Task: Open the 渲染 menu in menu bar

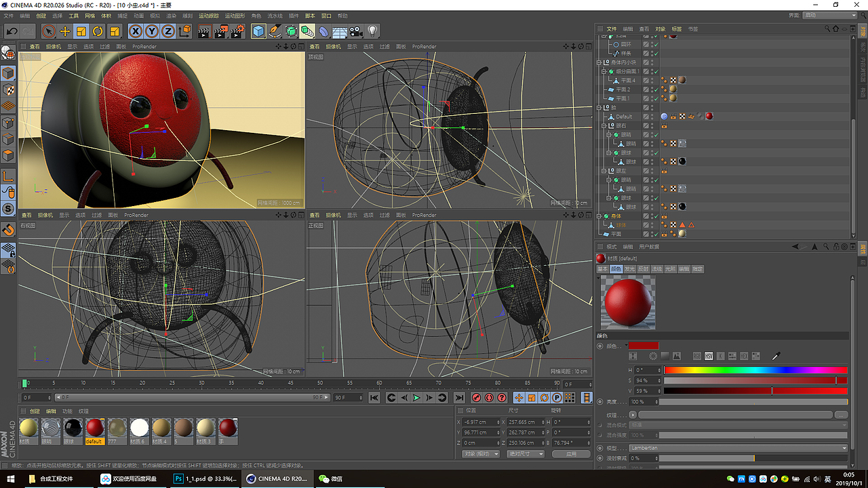Action: click(172, 15)
